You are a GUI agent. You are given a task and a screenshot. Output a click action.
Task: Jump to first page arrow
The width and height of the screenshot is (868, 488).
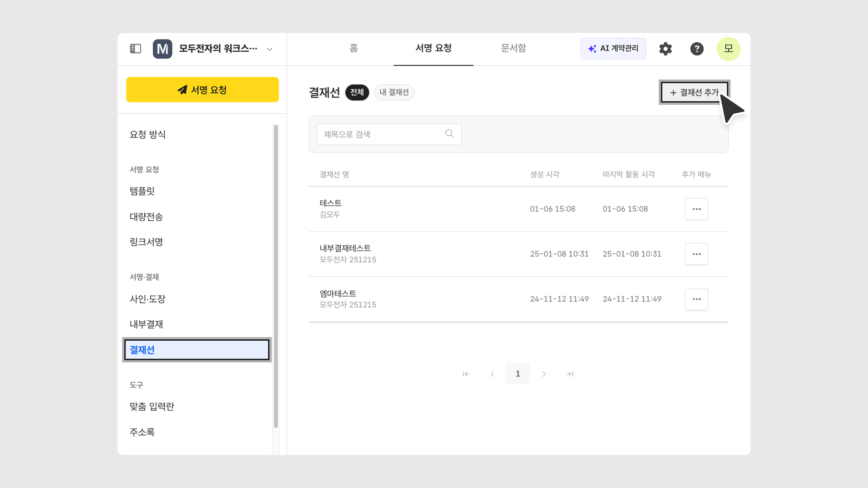(466, 374)
